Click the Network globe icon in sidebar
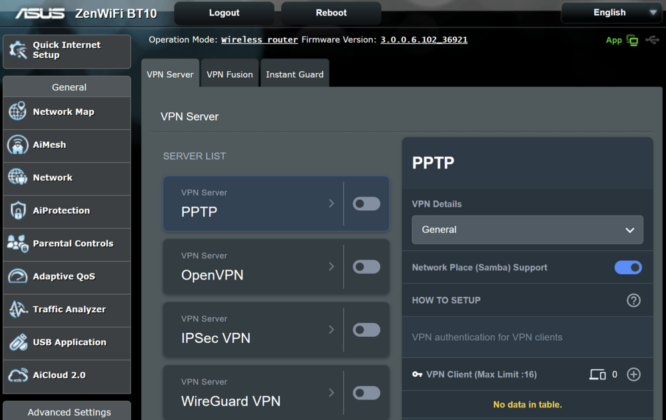Image resolution: width=666 pixels, height=420 pixels. coord(17,177)
